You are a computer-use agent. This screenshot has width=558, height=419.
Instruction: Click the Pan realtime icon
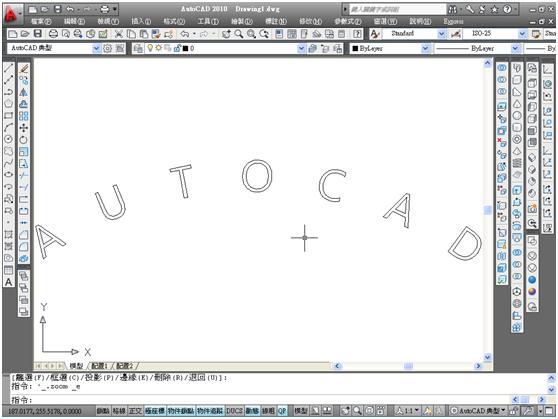(x=226, y=34)
